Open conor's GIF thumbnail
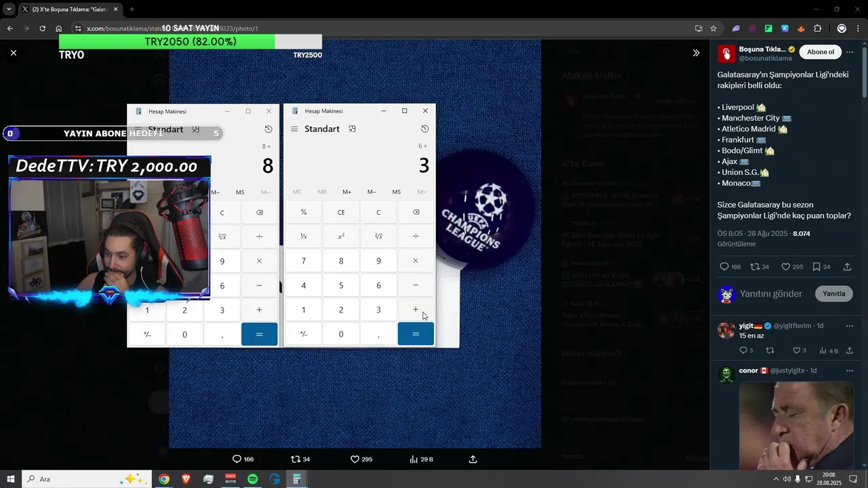 tap(796, 426)
